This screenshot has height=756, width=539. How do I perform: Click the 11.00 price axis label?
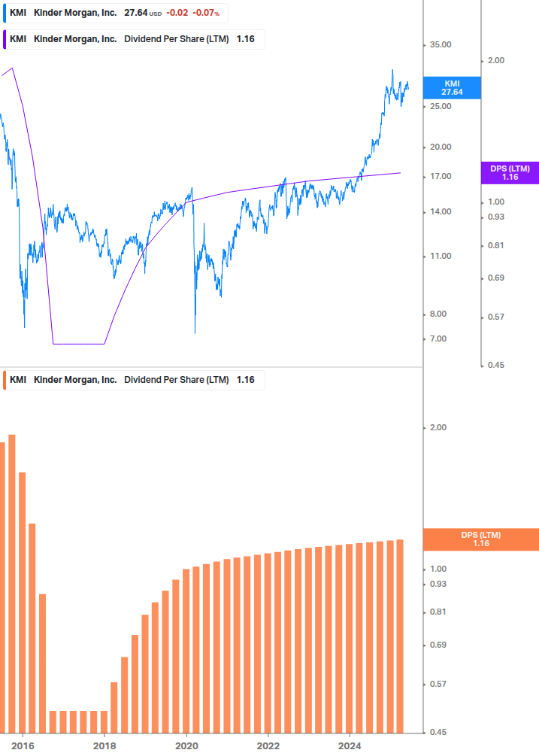(441, 256)
